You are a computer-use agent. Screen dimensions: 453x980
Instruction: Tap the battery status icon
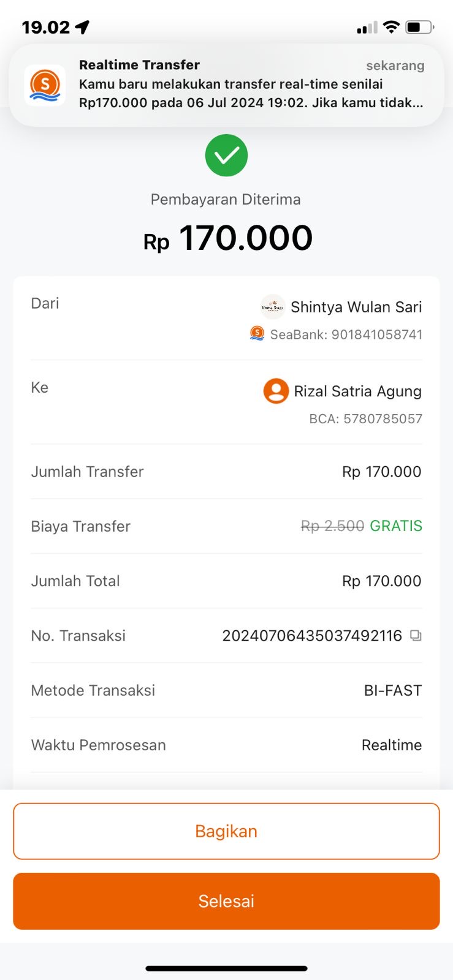click(x=420, y=27)
